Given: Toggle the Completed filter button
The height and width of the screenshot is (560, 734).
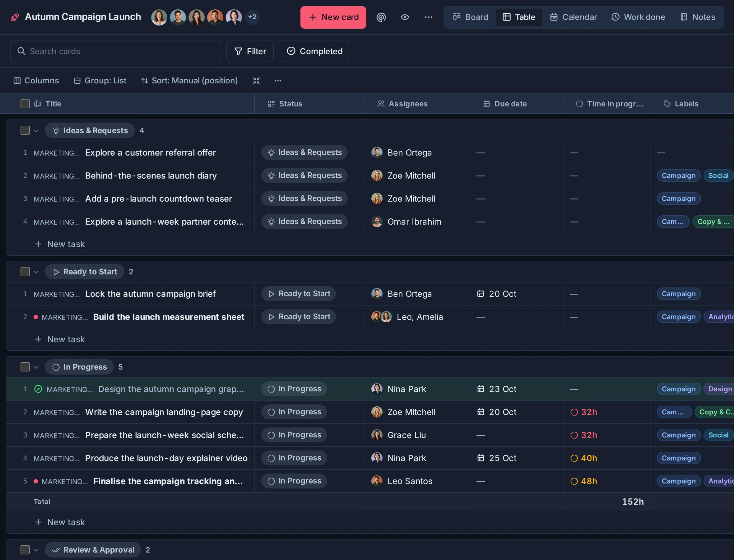Looking at the screenshot, I should click(314, 51).
